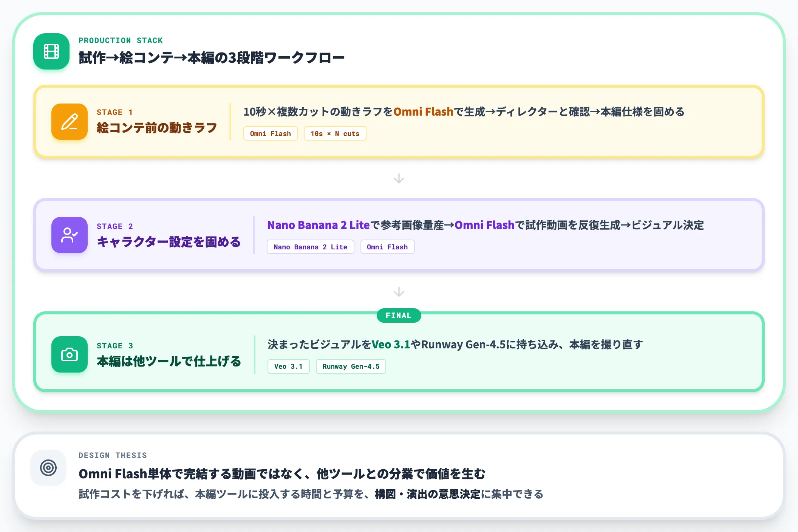Image resolution: width=798 pixels, height=532 pixels.
Task: Click the green FINAL badge
Action: click(399, 315)
